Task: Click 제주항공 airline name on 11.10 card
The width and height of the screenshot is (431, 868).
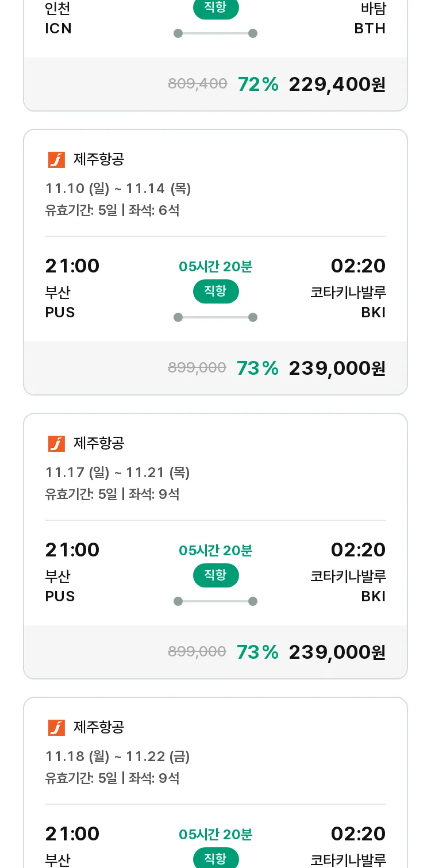Action: 99,159
